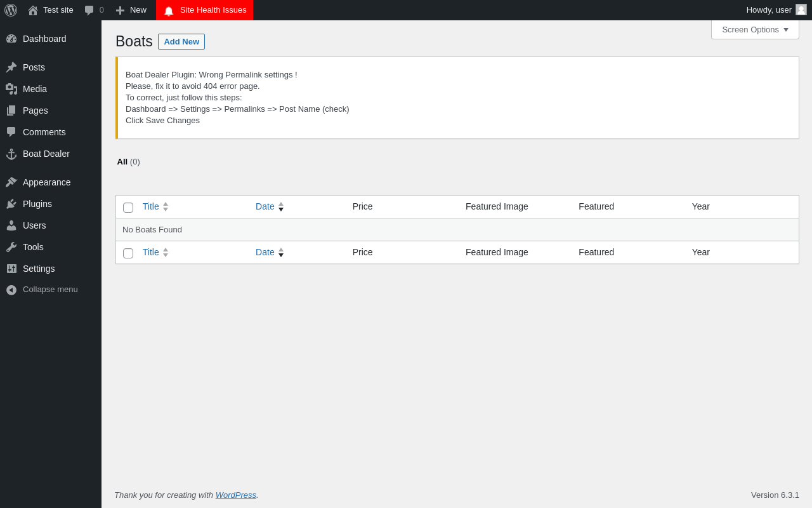
Task: Tick the select-all checkbox in the table footer
Action: pos(128,253)
